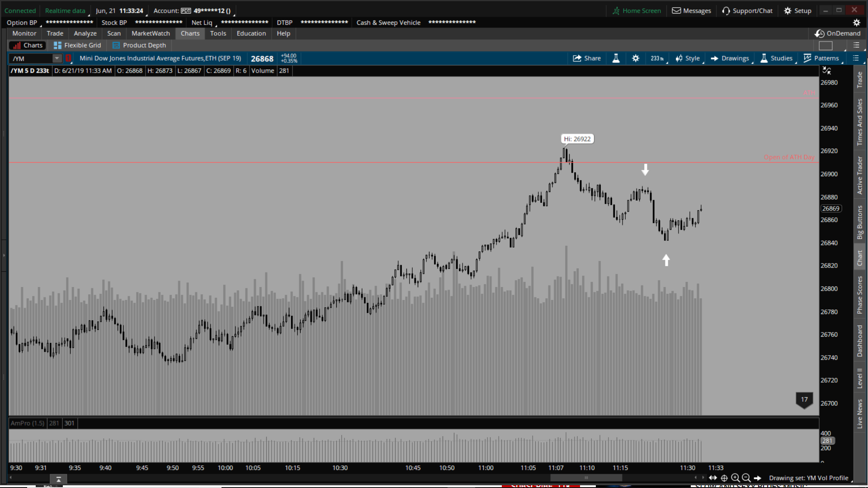Click the 26869 current price axis label
The image size is (868, 488).
pyautogui.click(x=831, y=209)
